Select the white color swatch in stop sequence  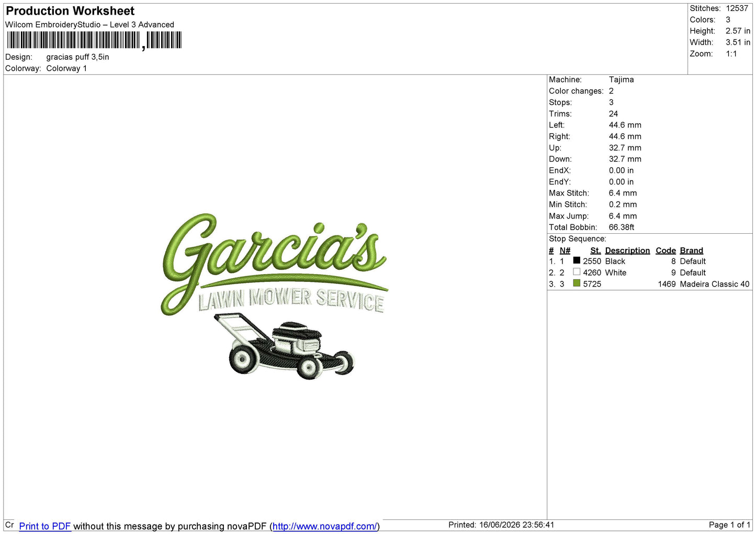pos(577,272)
